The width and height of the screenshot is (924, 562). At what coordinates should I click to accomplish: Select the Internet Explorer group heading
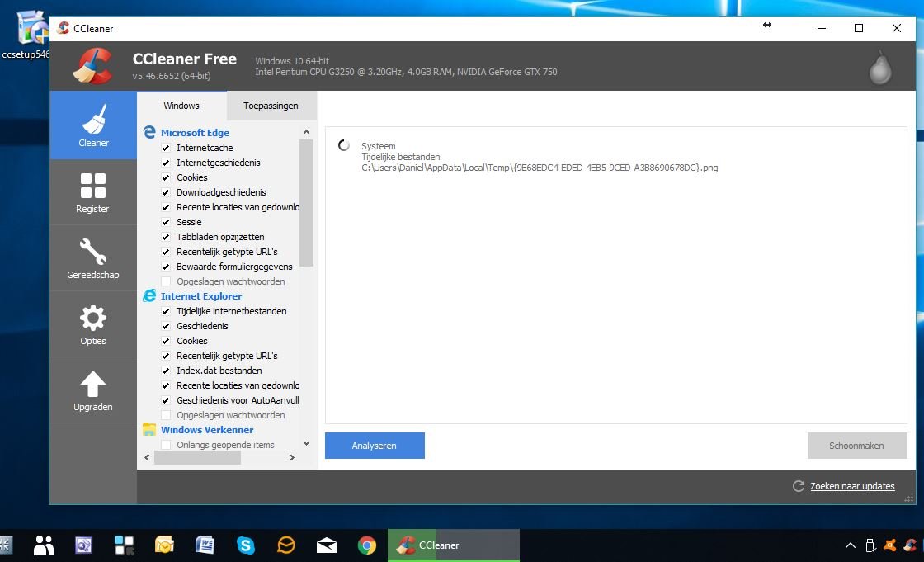coord(201,296)
